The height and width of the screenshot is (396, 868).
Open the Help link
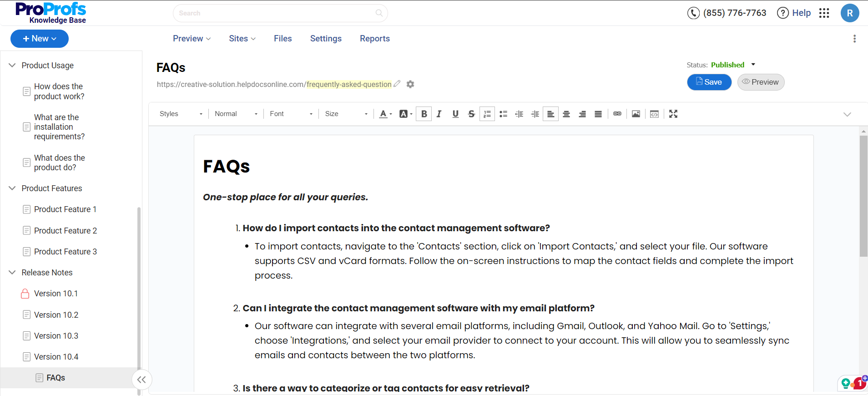coord(794,13)
